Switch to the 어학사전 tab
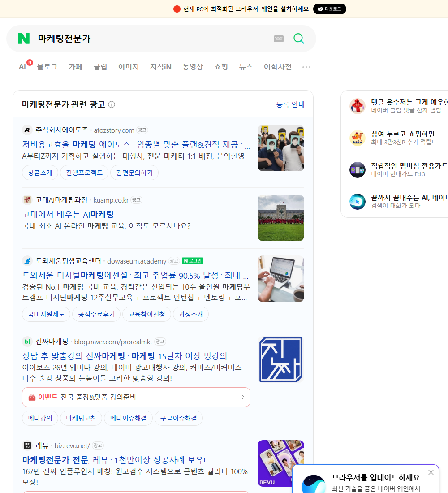This screenshot has height=493, width=448. click(278, 67)
